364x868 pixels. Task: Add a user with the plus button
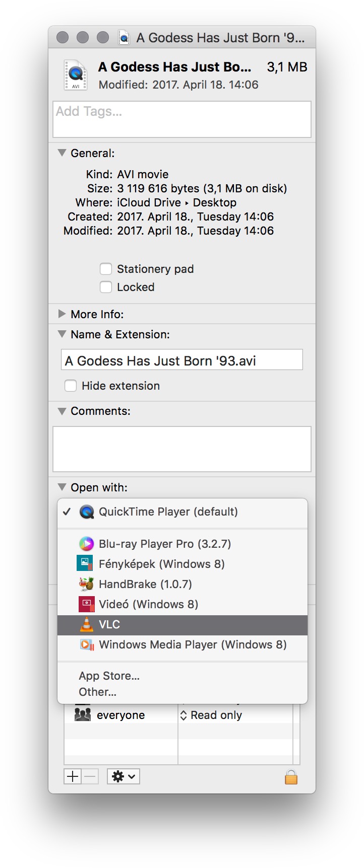[73, 776]
